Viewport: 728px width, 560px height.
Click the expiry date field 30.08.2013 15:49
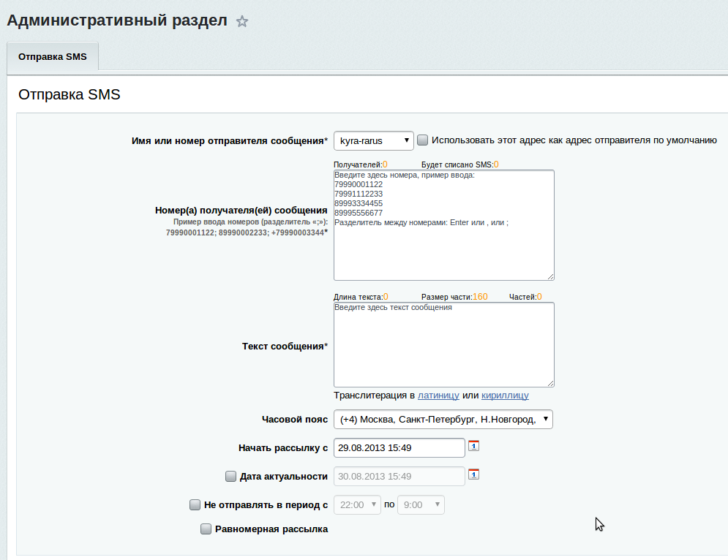tap(399, 476)
